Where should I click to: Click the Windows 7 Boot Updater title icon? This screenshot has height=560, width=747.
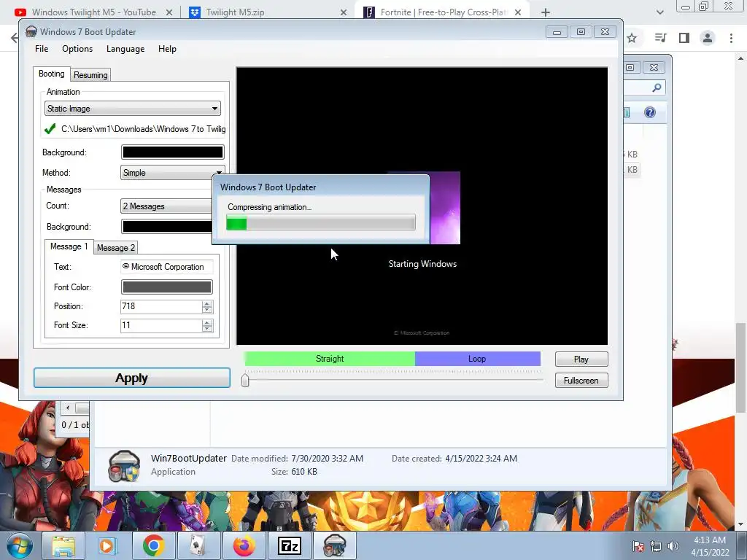coord(31,32)
